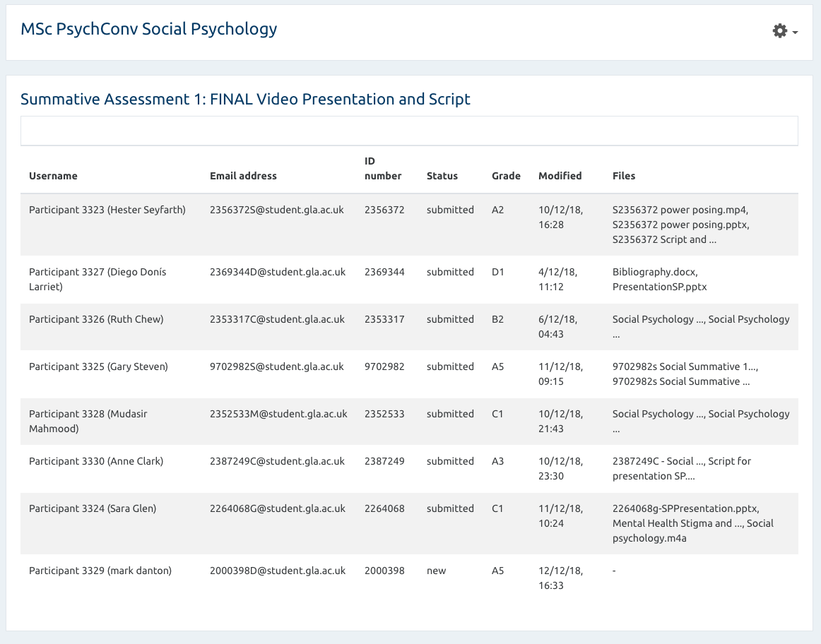Click modified date 10/12/18, 16:28
Screen dimensions: 821x644
click(x=561, y=217)
